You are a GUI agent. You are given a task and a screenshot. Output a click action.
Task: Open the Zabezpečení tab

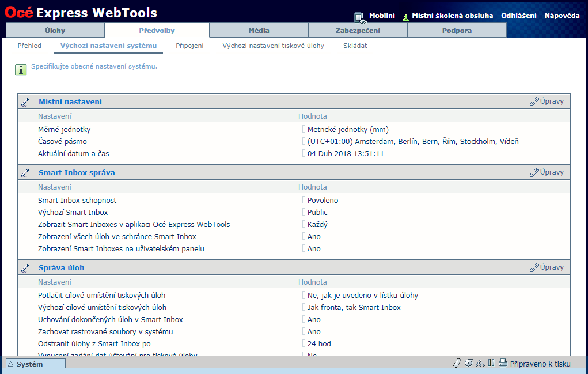358,31
